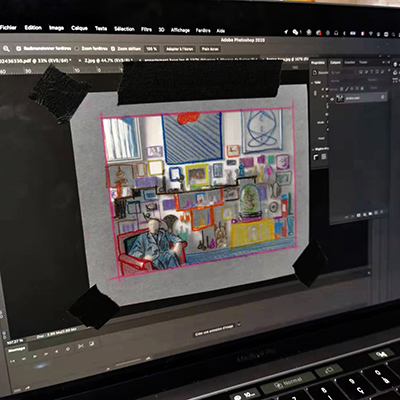Select the background layer thumbnail
The width and height of the screenshot is (400, 400).
[340, 98]
